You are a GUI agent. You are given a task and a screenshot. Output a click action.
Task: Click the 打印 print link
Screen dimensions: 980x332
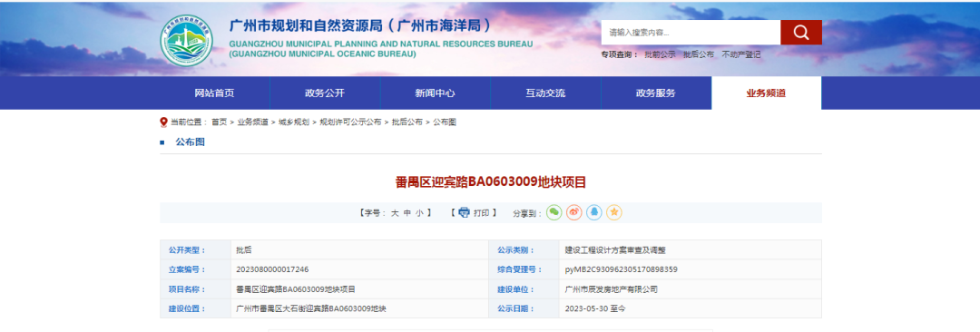coord(481,212)
